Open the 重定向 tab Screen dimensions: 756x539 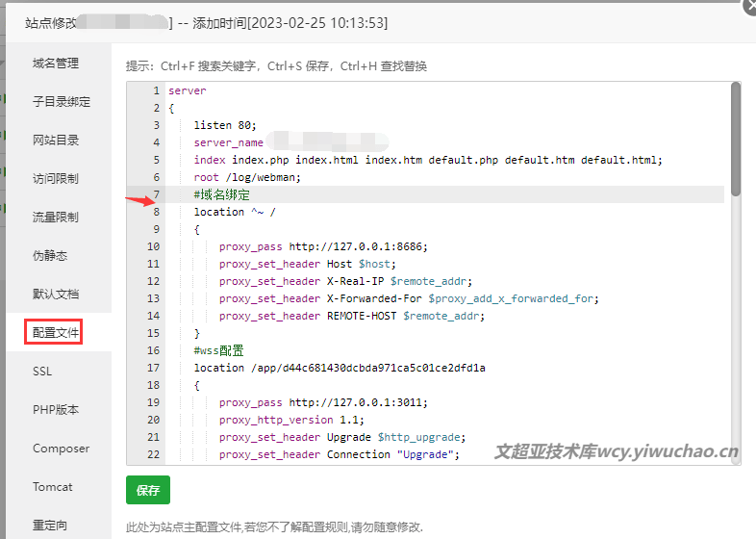[50, 526]
